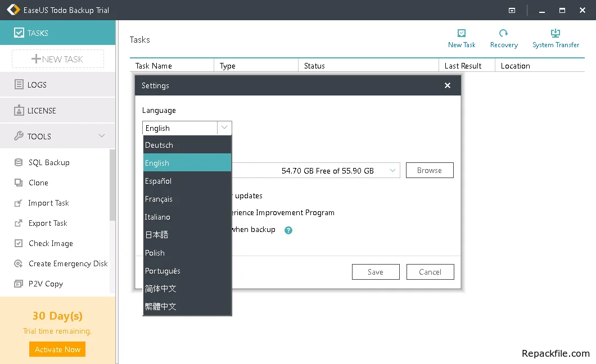Collapse the TOOLS section chevron
Viewport: 596px width, 364px height.
click(101, 135)
